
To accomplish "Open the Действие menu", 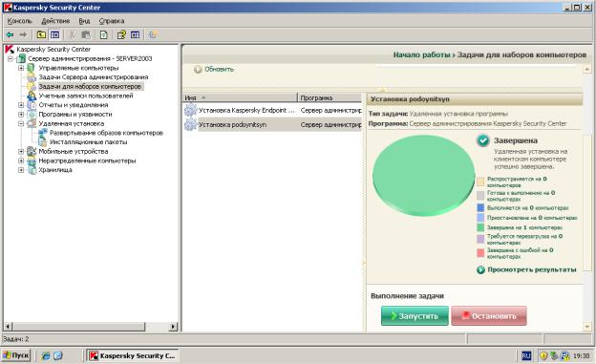I will click(x=55, y=21).
